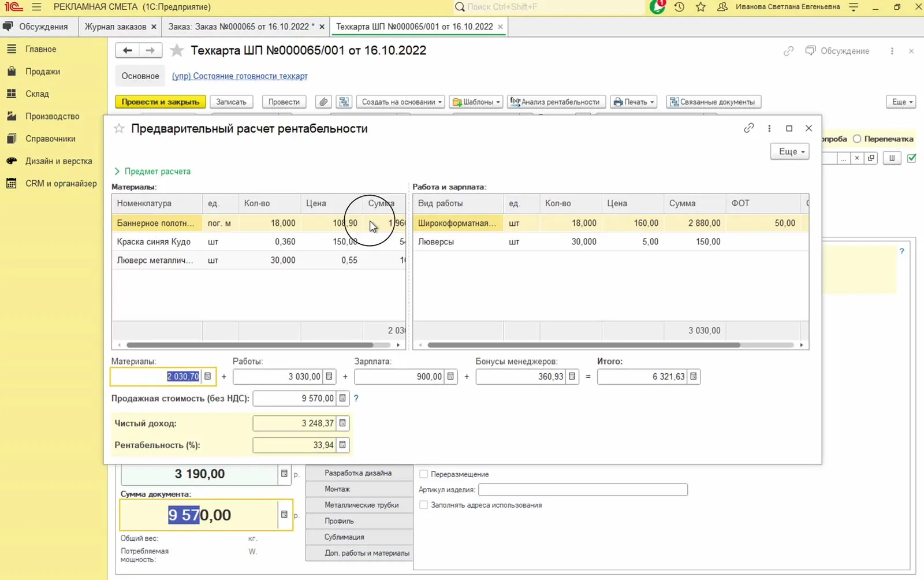Open calculator icon for Зарплата field
Image resolution: width=924 pixels, height=580 pixels.
pyautogui.click(x=450, y=376)
